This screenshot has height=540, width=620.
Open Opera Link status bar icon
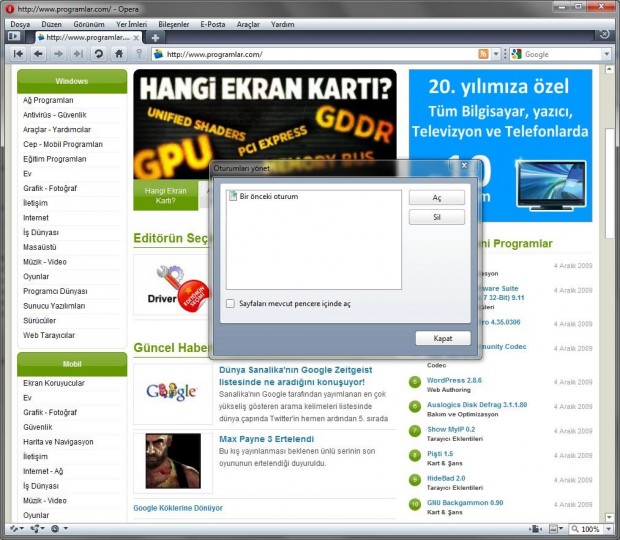[x=14, y=529]
